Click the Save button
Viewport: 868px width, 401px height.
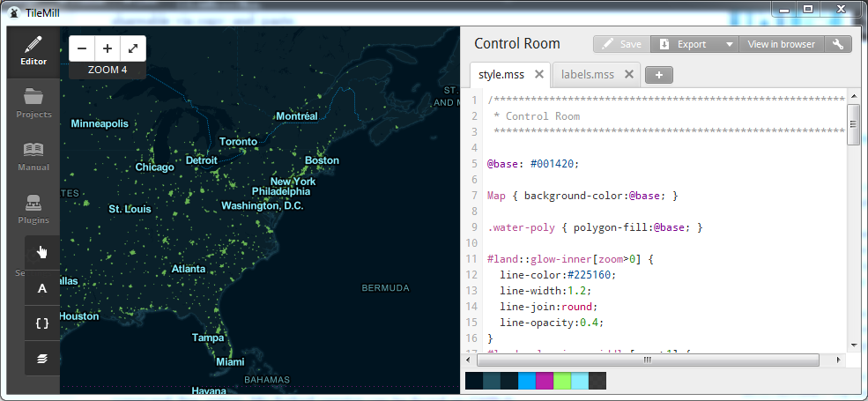pyautogui.click(x=622, y=44)
